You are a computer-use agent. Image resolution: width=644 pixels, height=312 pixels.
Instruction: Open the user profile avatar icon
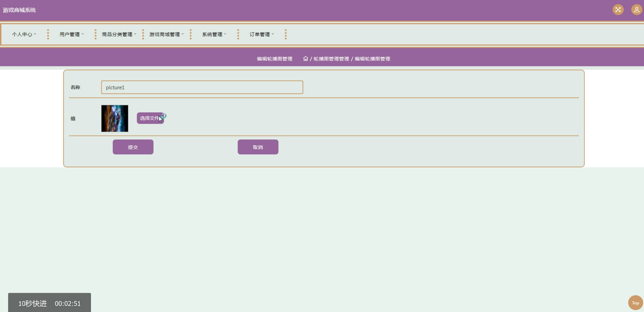(636, 10)
